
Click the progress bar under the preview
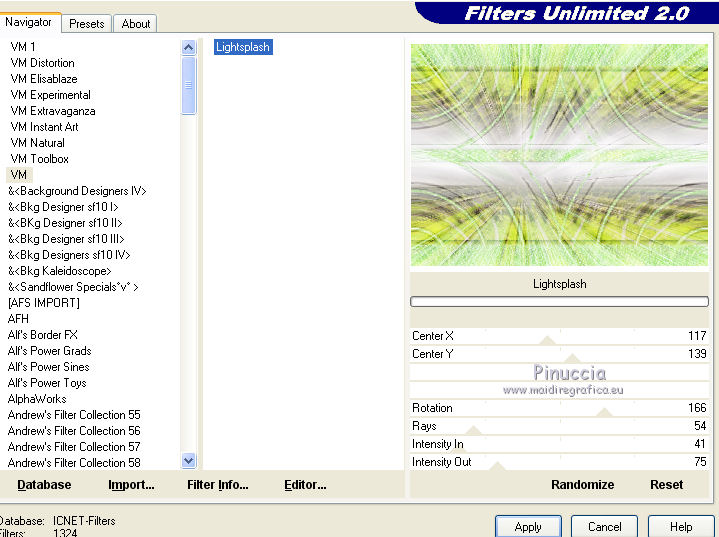click(559, 301)
